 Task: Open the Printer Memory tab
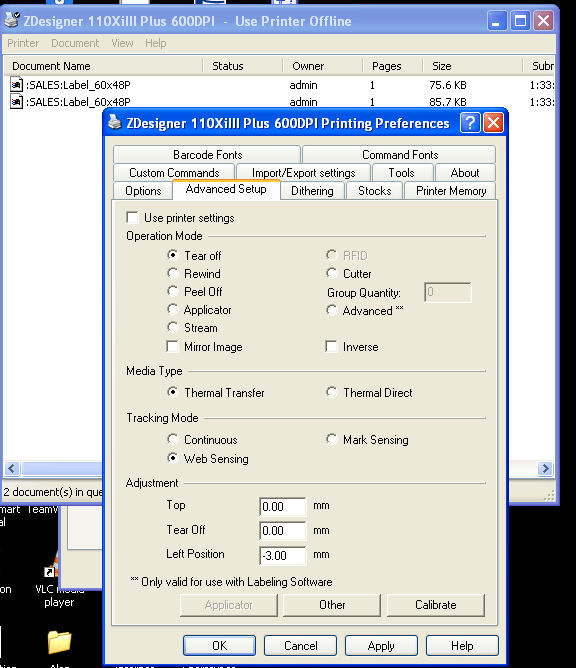(x=450, y=191)
